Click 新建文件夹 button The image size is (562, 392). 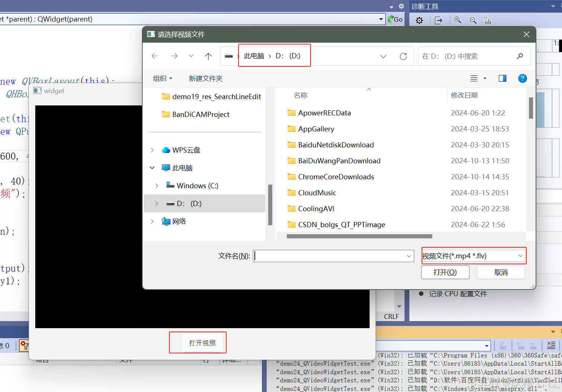coord(205,78)
